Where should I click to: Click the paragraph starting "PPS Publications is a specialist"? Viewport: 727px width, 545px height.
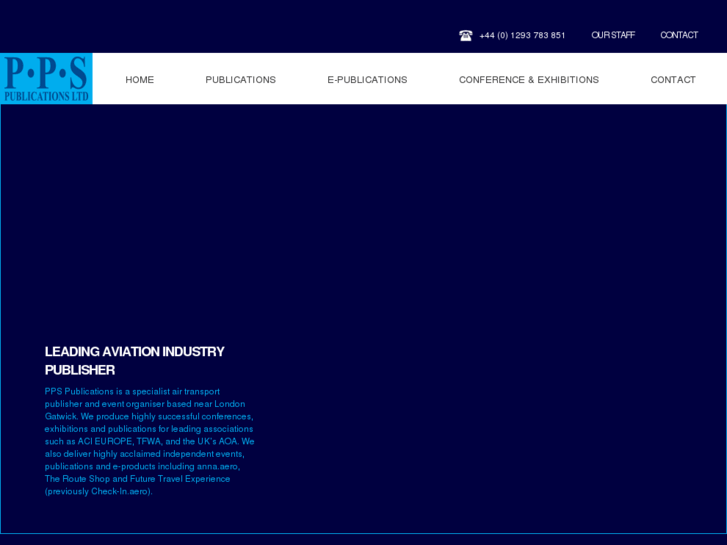(x=149, y=442)
